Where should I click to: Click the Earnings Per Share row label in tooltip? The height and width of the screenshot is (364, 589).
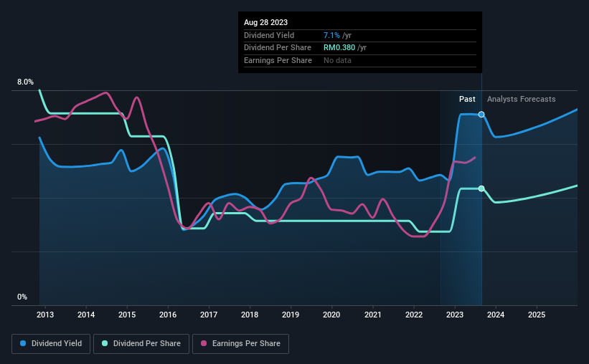(x=278, y=60)
